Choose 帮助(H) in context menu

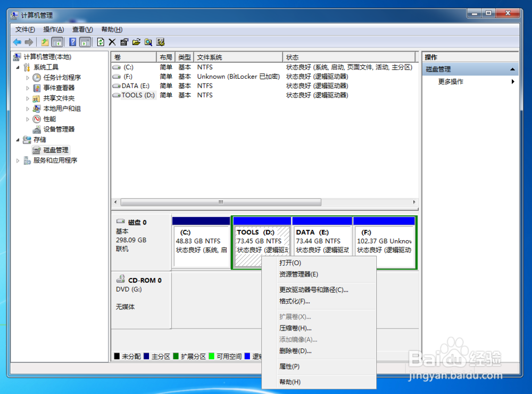(319, 382)
